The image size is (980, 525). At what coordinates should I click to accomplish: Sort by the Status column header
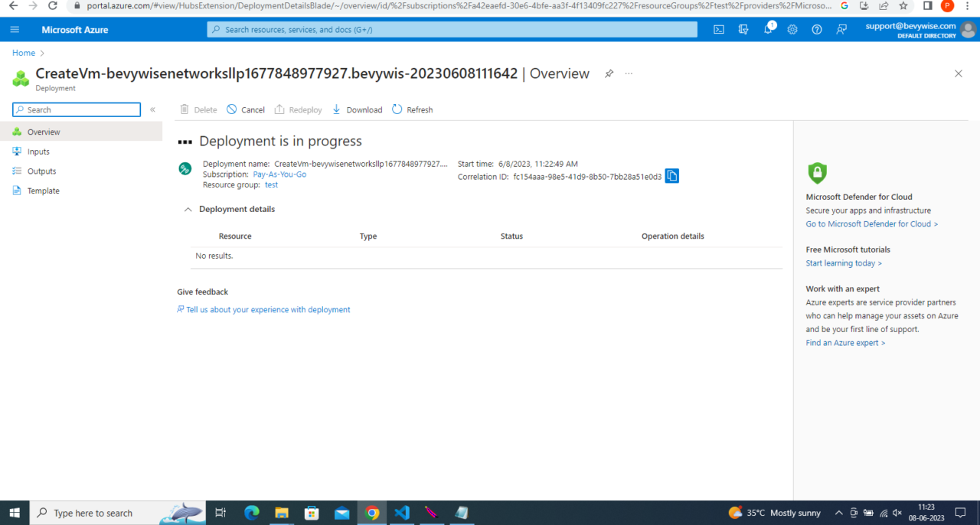pos(511,236)
